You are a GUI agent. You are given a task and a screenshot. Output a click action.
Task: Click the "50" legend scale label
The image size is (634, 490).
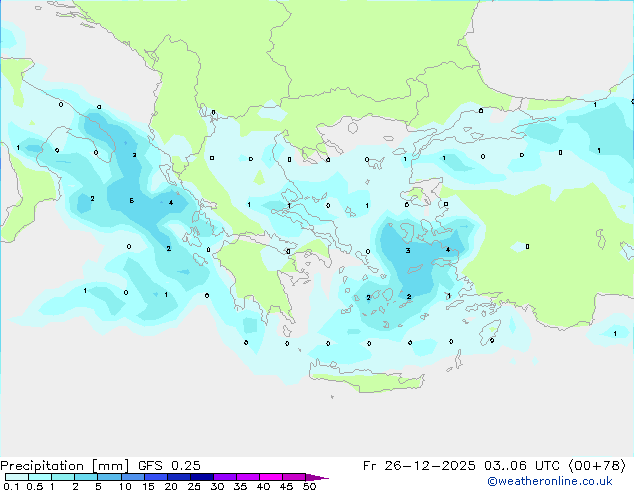[309, 486]
